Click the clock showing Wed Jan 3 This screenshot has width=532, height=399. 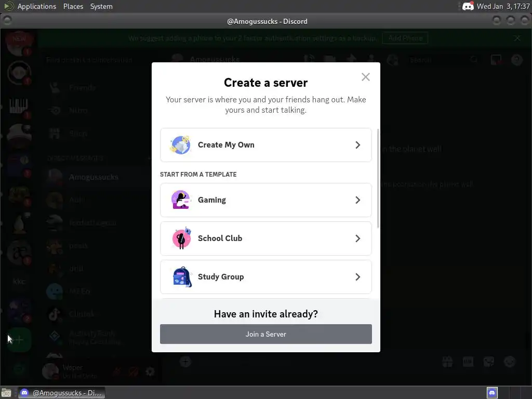pos(503,6)
